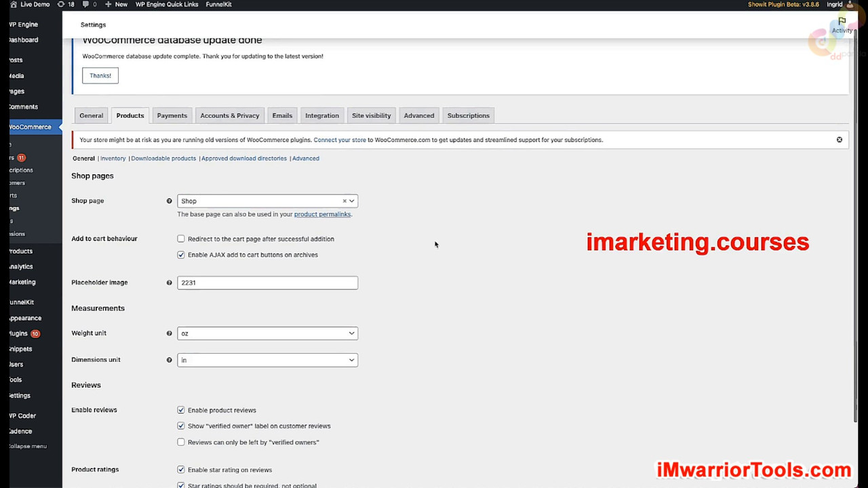Select the General sub-section under Products
The width and height of the screenshot is (868, 488).
[x=83, y=159]
